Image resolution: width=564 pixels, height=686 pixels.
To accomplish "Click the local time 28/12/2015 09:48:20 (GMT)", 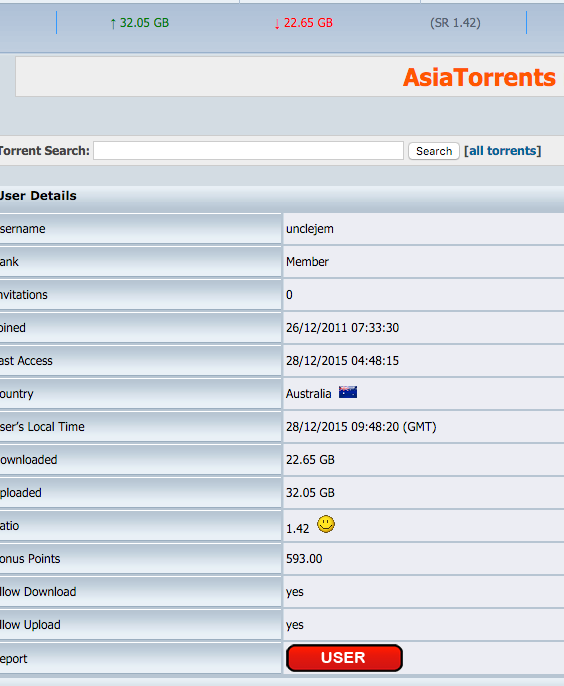I will 361,427.
